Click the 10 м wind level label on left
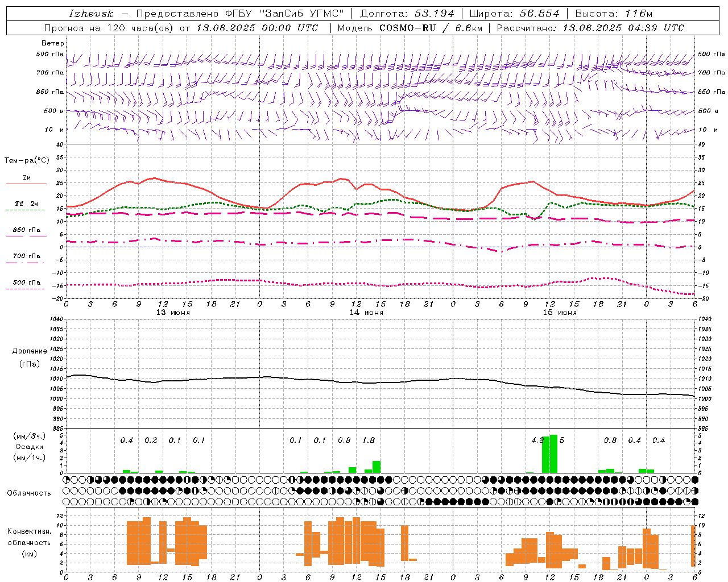728x582 pixels. click(55, 130)
